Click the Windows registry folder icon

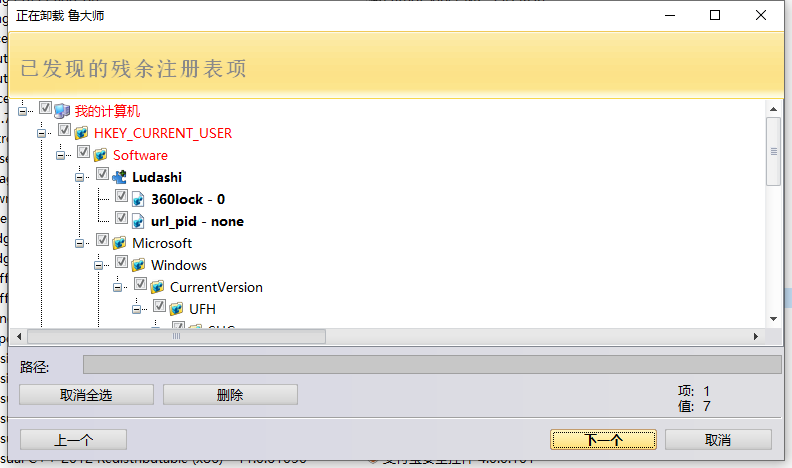pos(138,265)
